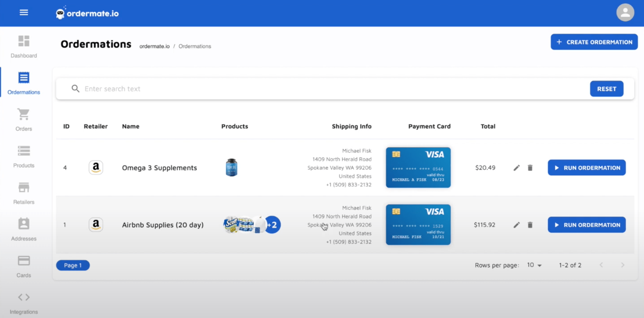The height and width of the screenshot is (318, 644).
Task: Edit the Omega 3 Supplements ordermation
Action: click(516, 168)
